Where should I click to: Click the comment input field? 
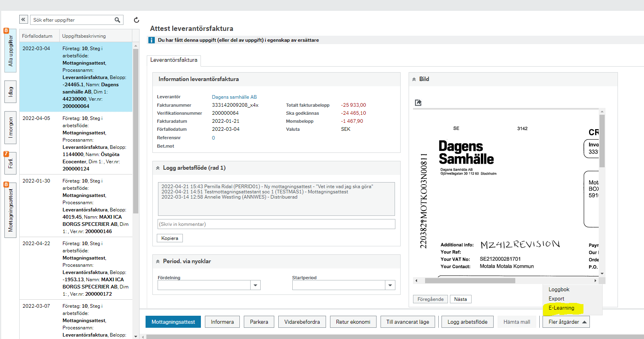(276, 224)
